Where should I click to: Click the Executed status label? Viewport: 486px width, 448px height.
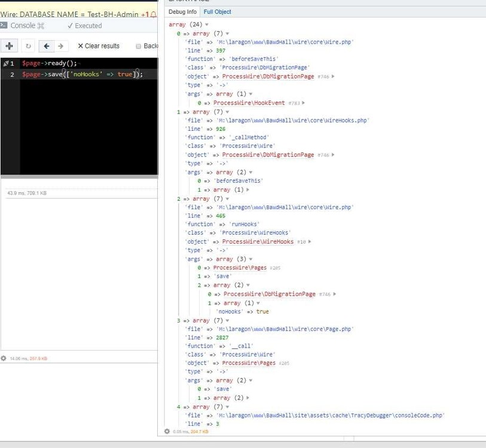pos(84,26)
